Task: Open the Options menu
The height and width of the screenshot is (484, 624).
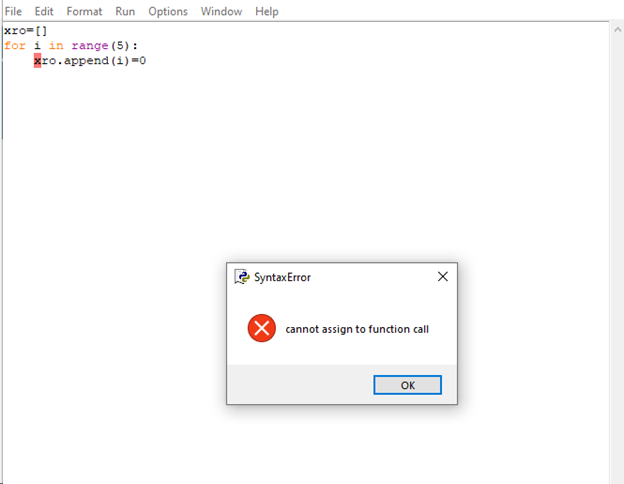Action: pyautogui.click(x=168, y=11)
